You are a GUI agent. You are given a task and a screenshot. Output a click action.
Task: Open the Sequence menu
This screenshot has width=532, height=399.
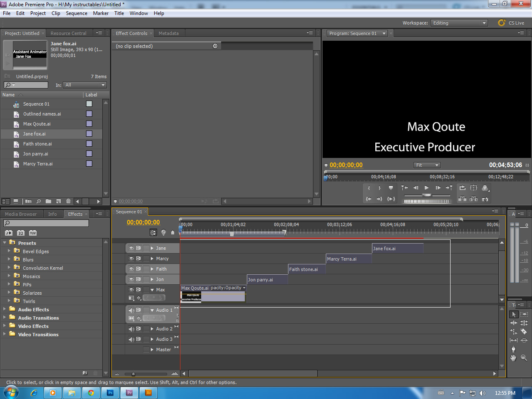point(76,13)
